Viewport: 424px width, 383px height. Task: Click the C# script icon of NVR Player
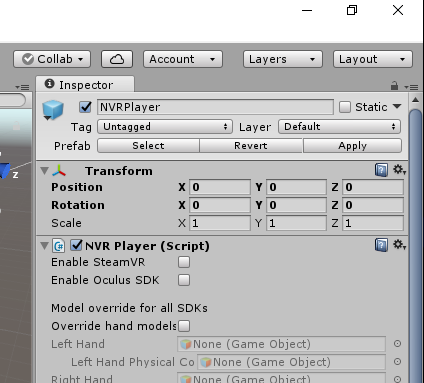[x=59, y=246]
